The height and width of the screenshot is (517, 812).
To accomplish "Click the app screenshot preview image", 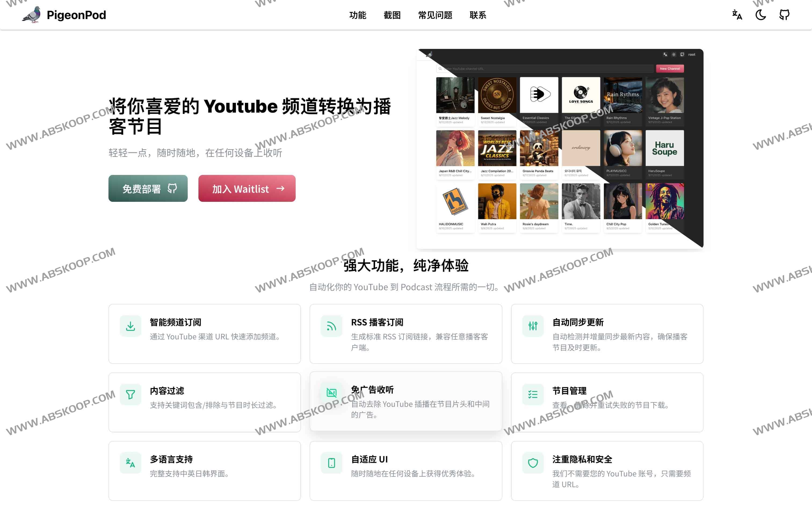I will pos(560,149).
